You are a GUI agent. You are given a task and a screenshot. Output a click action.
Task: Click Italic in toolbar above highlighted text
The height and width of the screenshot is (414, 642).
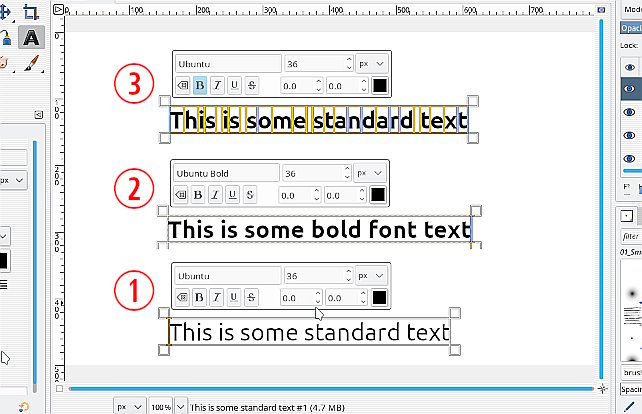coord(217,85)
